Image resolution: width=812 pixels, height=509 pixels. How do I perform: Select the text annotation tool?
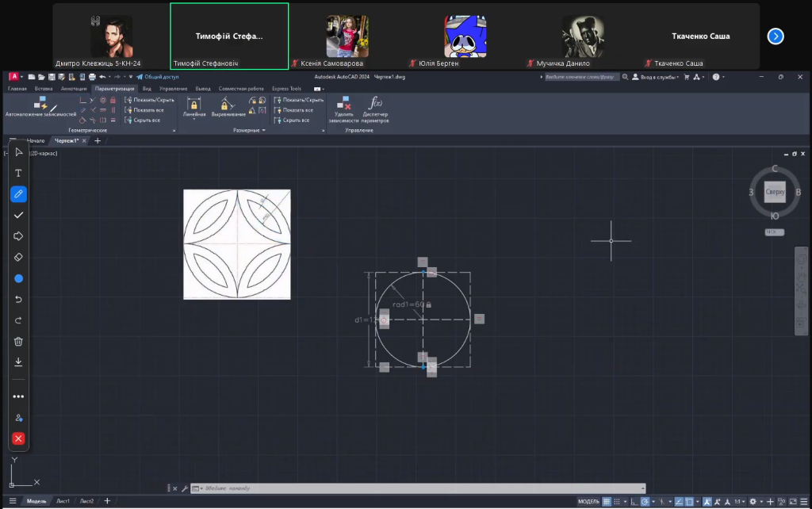[x=18, y=173]
